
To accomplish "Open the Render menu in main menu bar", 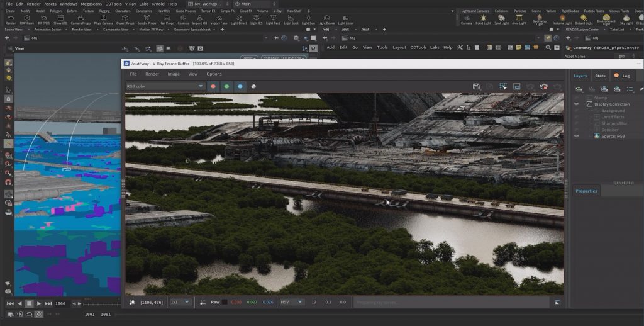I will pyautogui.click(x=34, y=4).
